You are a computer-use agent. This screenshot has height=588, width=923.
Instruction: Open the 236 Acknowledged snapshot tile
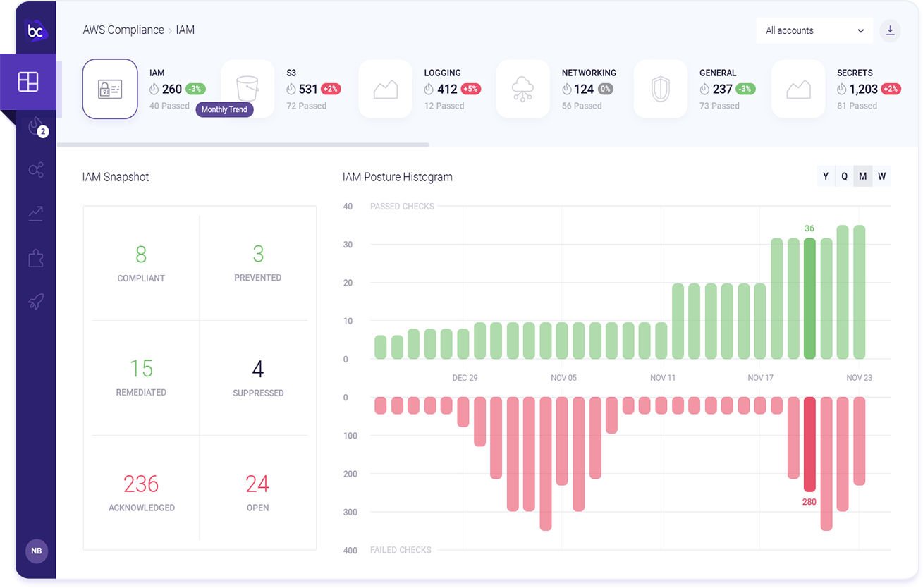click(x=141, y=492)
